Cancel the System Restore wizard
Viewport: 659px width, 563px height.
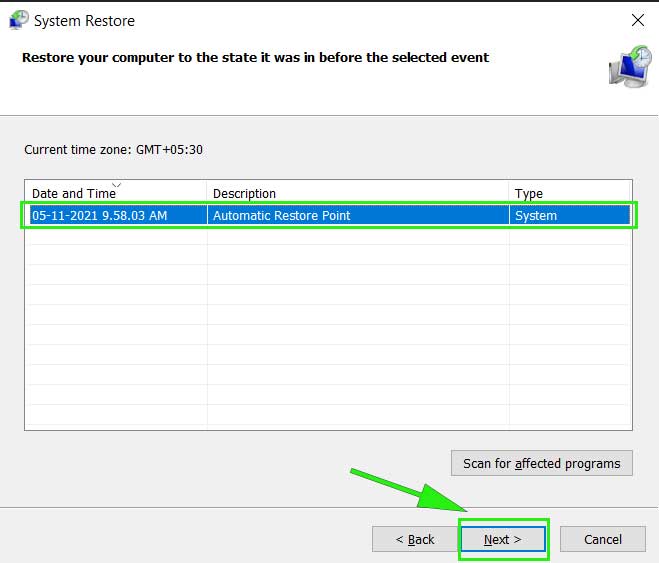[603, 539]
